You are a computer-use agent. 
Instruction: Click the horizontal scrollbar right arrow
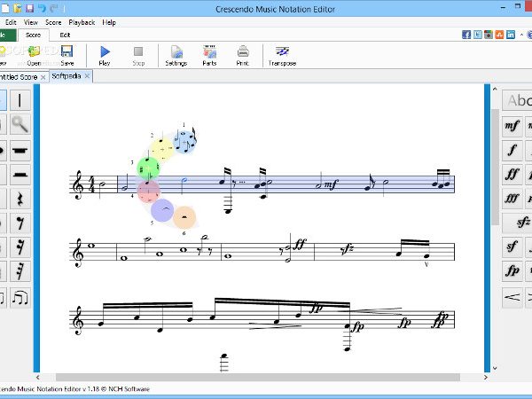click(486, 378)
